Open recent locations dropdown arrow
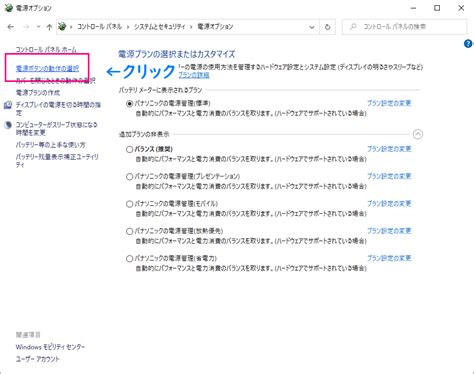 point(38,27)
